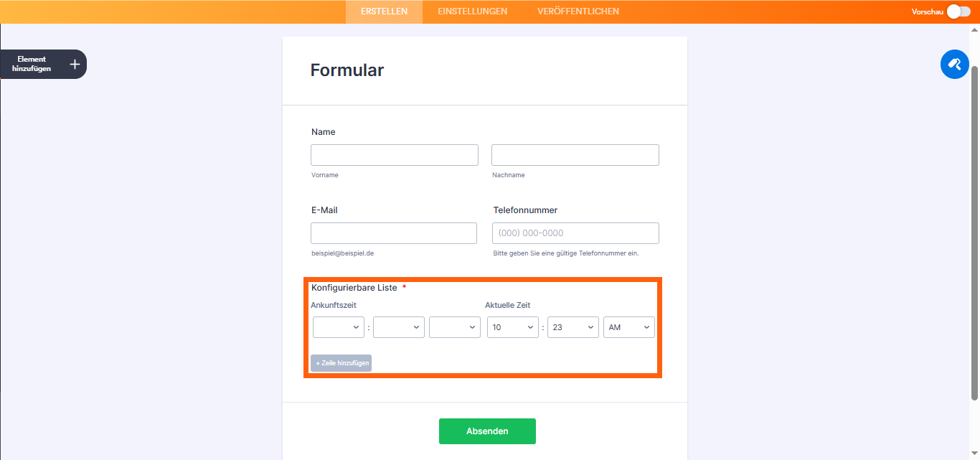Expand the Aktuelle Zeit minutes dropdown showing 23
The height and width of the screenshot is (460, 980).
tap(573, 327)
